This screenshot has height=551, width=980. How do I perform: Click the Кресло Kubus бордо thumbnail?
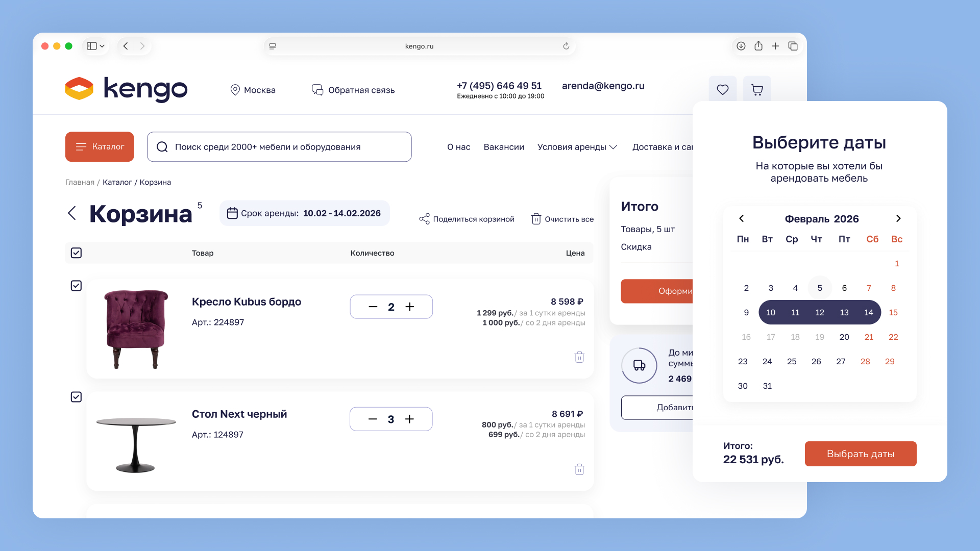136,329
